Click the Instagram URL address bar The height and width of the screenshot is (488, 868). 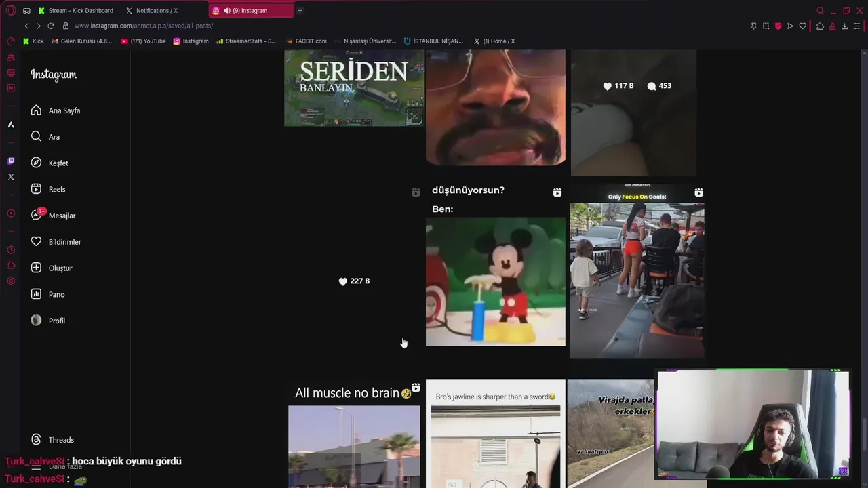(x=144, y=26)
